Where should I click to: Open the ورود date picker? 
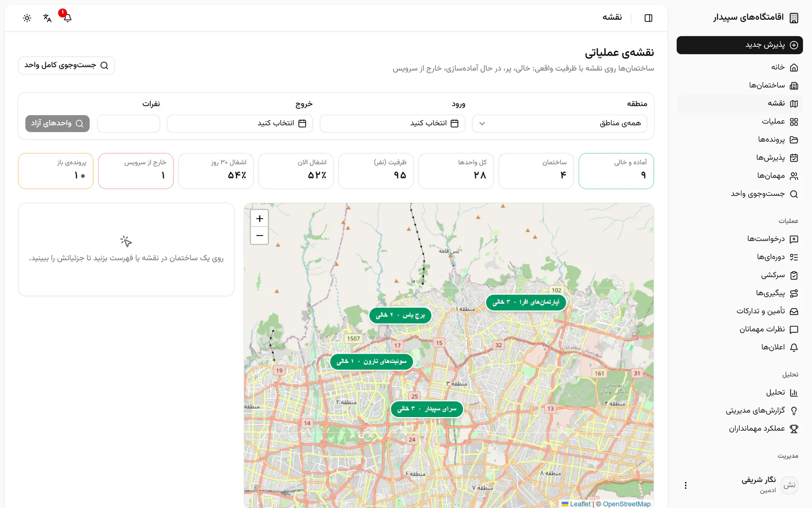click(392, 123)
